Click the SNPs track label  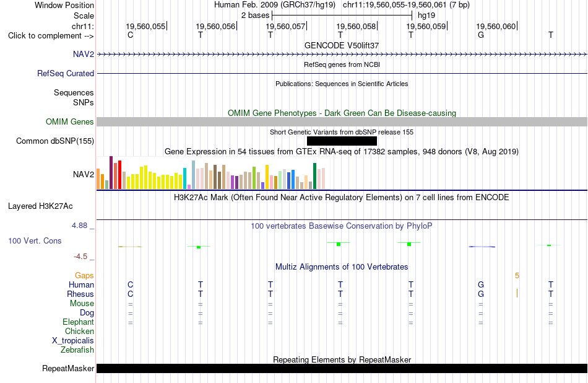(x=84, y=102)
